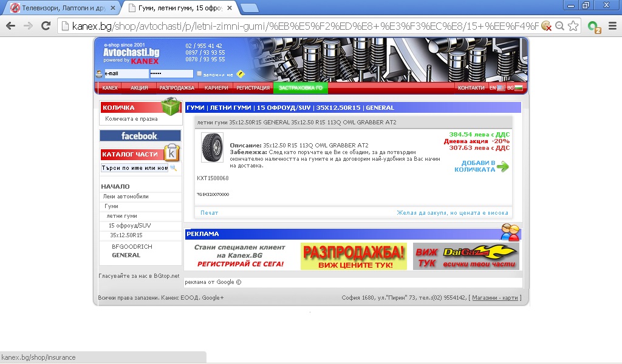Viewport: 622px width, 364px height.
Task: Click the user avatar icon near e-mail field
Action: 99,73
